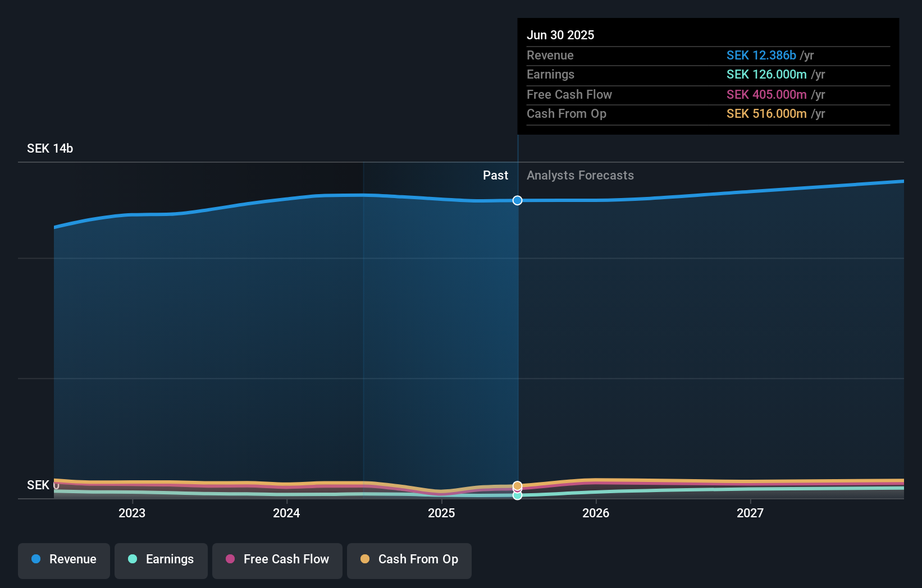Image resolution: width=922 pixels, height=588 pixels.
Task: Click the pink Free Cash Flow legend dot
Action: click(x=230, y=559)
